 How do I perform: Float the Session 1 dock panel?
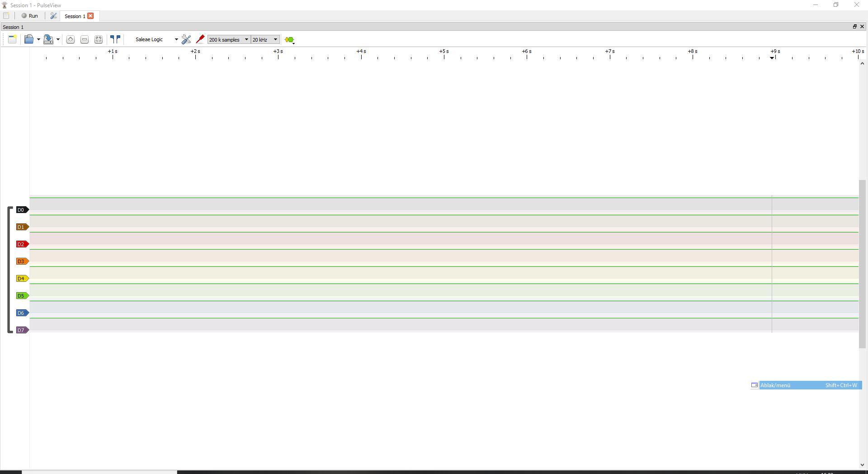click(854, 27)
